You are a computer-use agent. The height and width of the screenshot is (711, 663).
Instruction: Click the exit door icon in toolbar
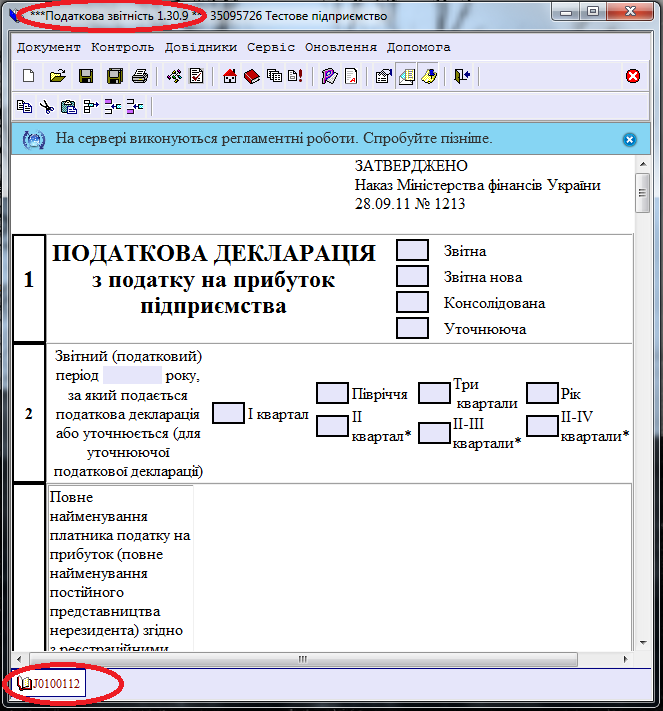pyautogui.click(x=461, y=76)
